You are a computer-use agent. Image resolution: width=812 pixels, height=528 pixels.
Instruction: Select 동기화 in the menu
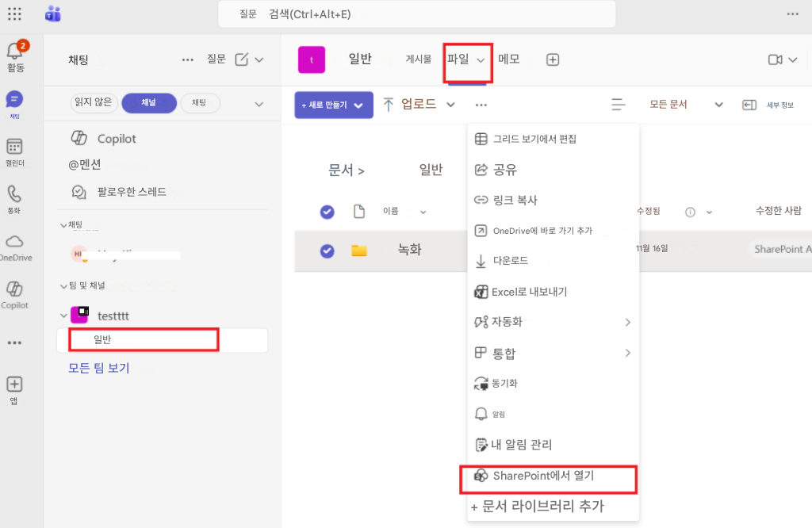(553, 384)
